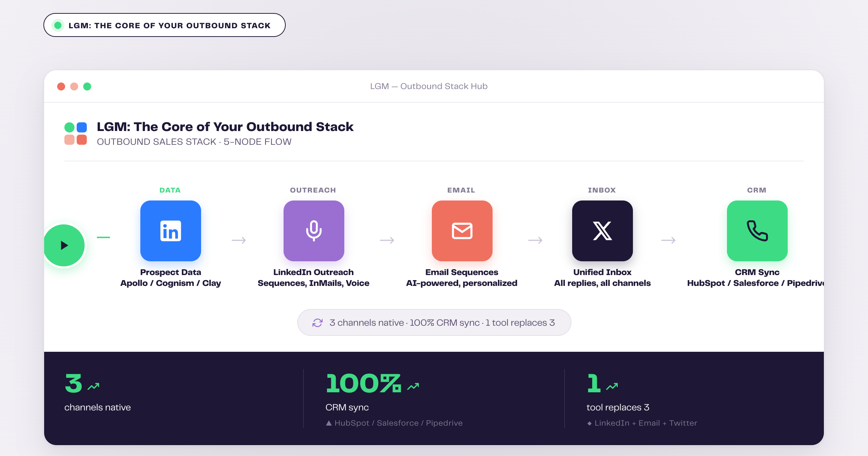The width and height of the screenshot is (868, 456).
Task: Select the LinkedIn Prospect Data node icon
Action: tap(170, 231)
